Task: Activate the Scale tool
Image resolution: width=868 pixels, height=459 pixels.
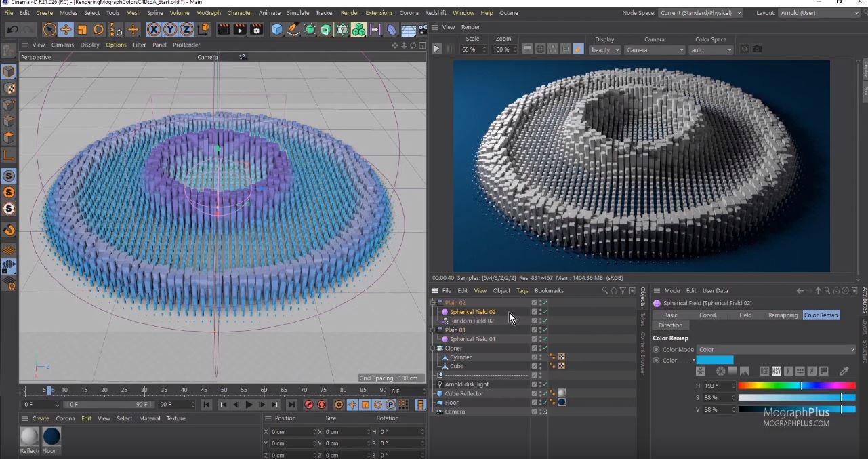Action: click(82, 29)
